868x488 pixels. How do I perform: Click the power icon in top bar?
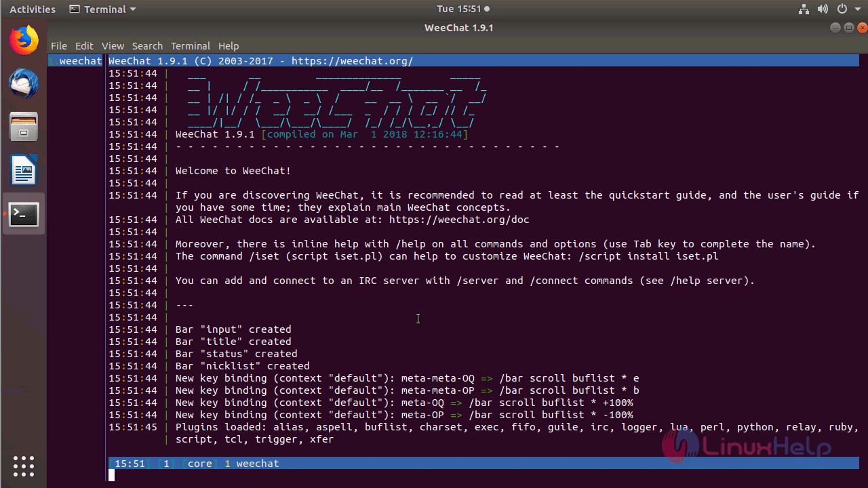(842, 9)
